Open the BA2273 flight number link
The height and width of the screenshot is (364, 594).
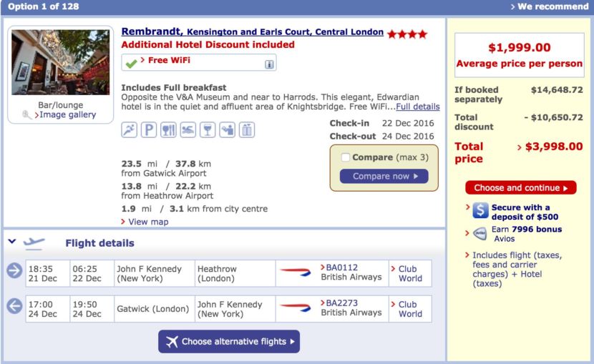tap(341, 303)
